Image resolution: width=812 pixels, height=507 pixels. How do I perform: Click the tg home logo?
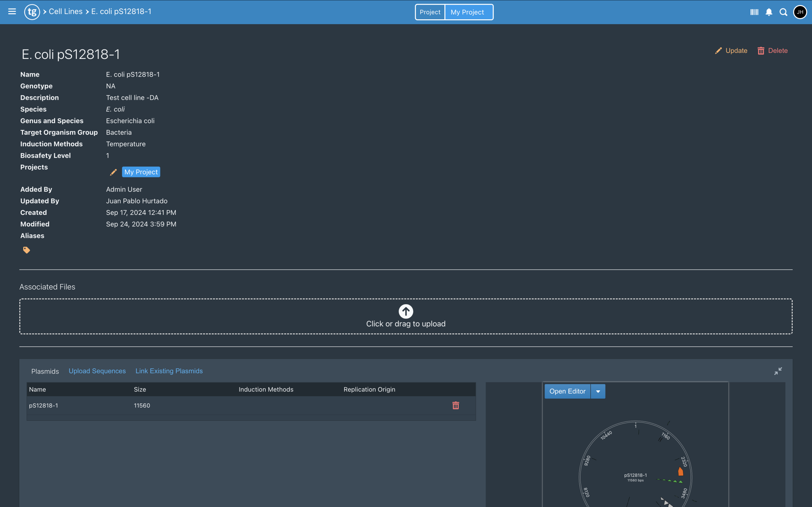[32, 12]
